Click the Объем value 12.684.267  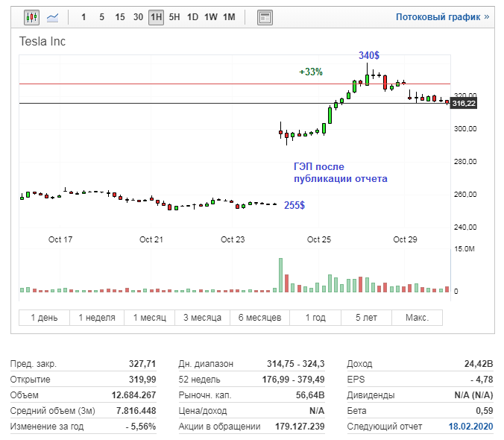pyautogui.click(x=133, y=395)
